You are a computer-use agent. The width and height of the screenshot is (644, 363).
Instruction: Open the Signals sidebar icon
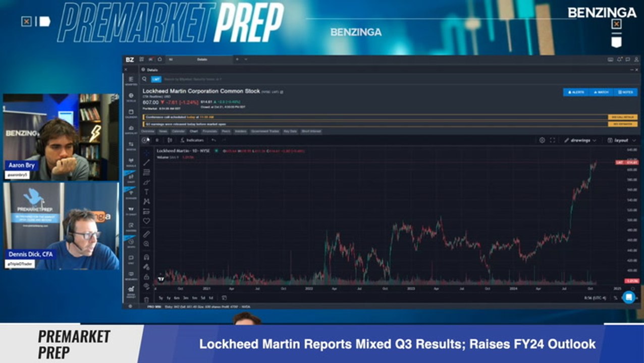tap(131, 162)
